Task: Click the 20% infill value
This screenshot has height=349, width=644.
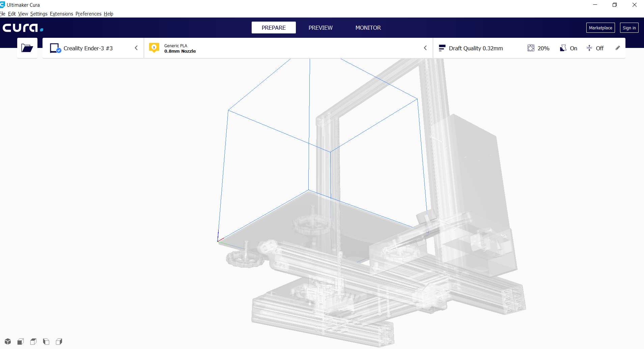Action: pyautogui.click(x=543, y=48)
